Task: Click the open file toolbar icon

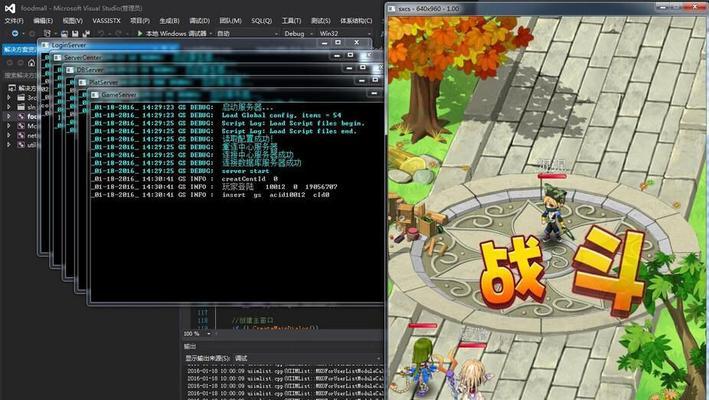Action: pos(65,33)
